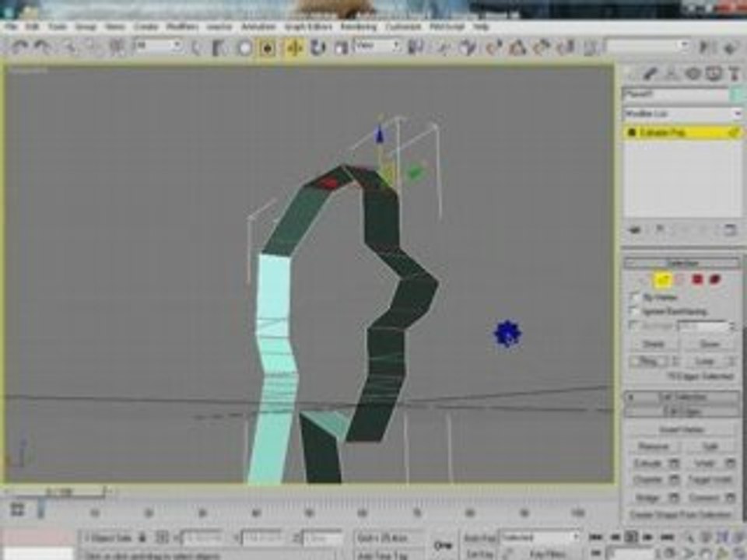Activate the Select and Rotate tool

(x=317, y=47)
